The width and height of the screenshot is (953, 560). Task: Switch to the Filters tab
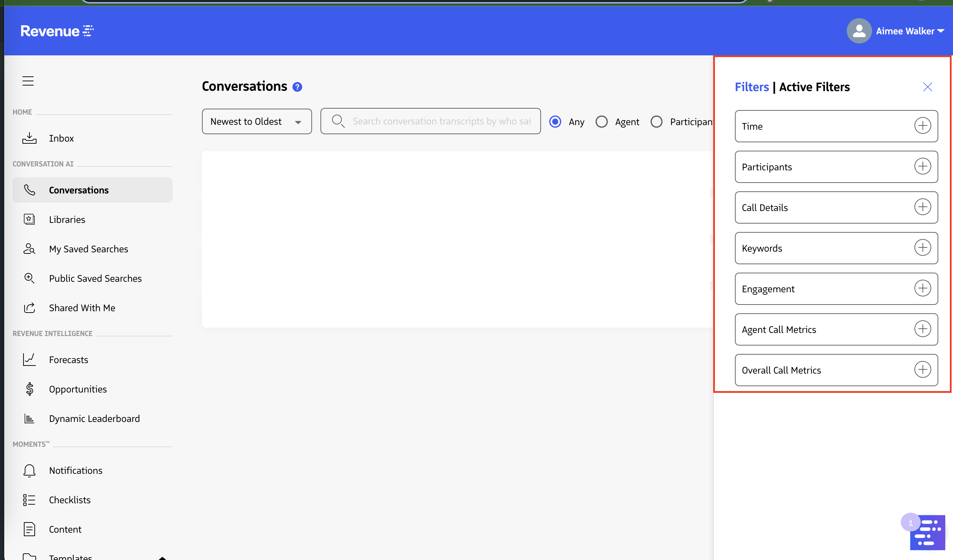click(751, 87)
